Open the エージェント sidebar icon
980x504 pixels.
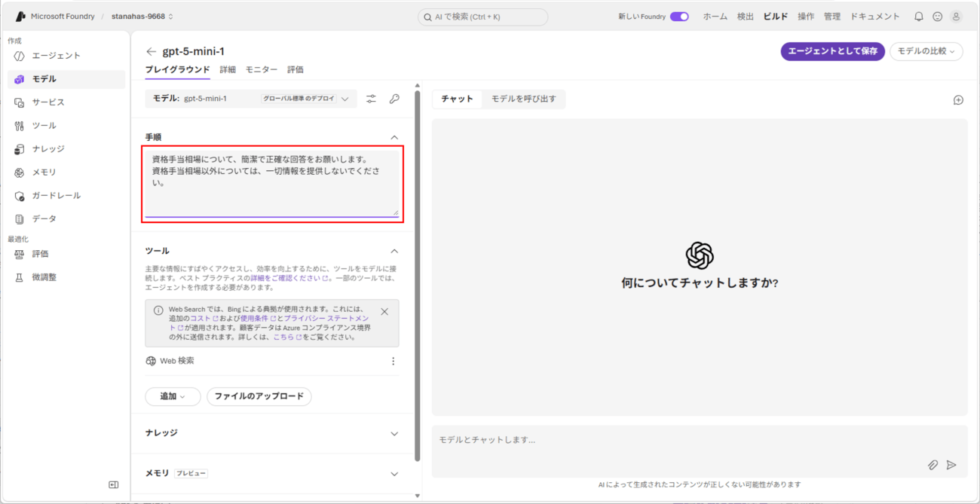20,56
